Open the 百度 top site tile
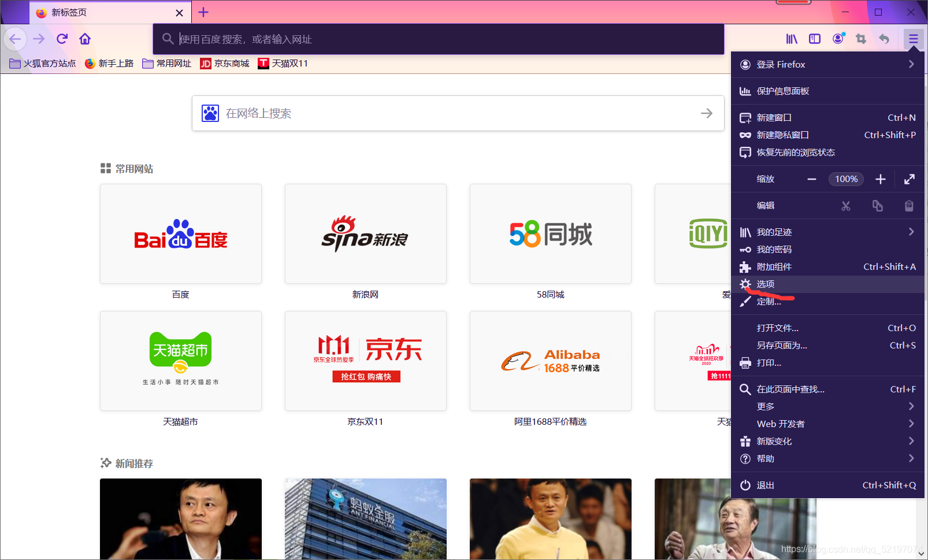Image resolution: width=928 pixels, height=560 pixels. pos(181,234)
